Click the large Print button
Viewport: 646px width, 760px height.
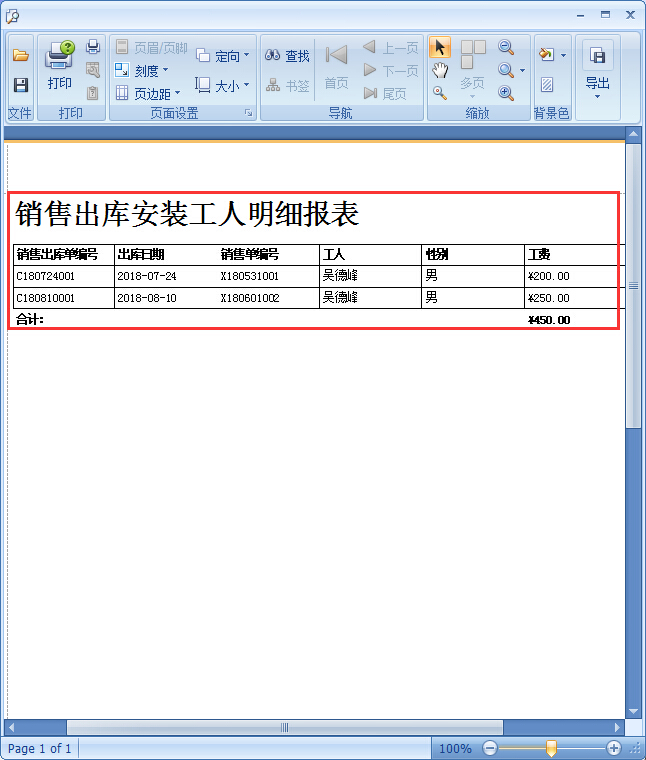pos(60,66)
